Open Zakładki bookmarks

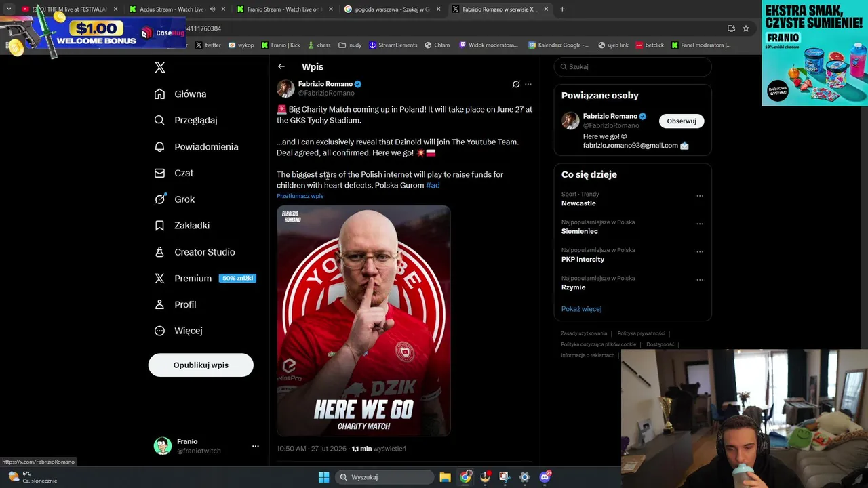182,225
